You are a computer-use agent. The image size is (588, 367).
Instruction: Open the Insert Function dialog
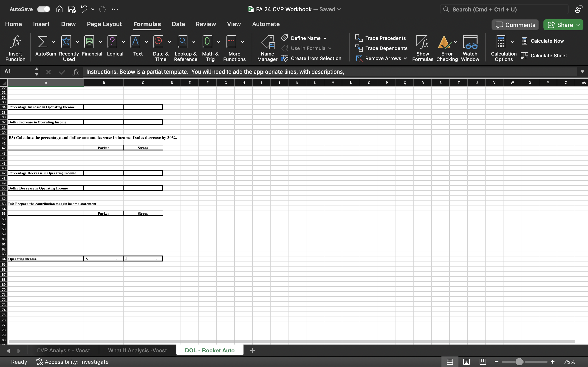point(15,47)
